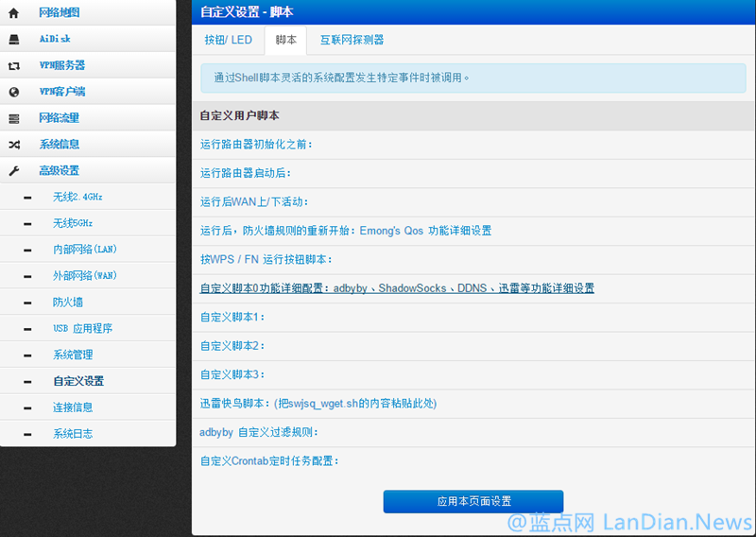The image size is (756, 537).
Task: Expand the 自定义脚本1 section
Action: click(232, 317)
